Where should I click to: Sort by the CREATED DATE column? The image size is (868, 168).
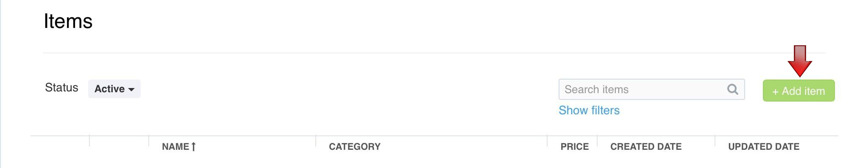point(646,146)
